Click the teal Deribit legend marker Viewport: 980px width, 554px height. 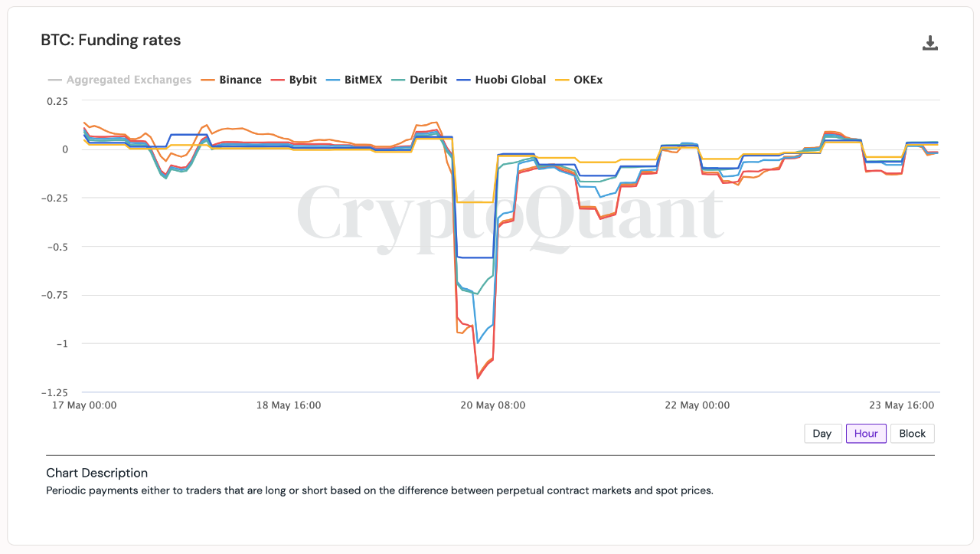point(399,79)
